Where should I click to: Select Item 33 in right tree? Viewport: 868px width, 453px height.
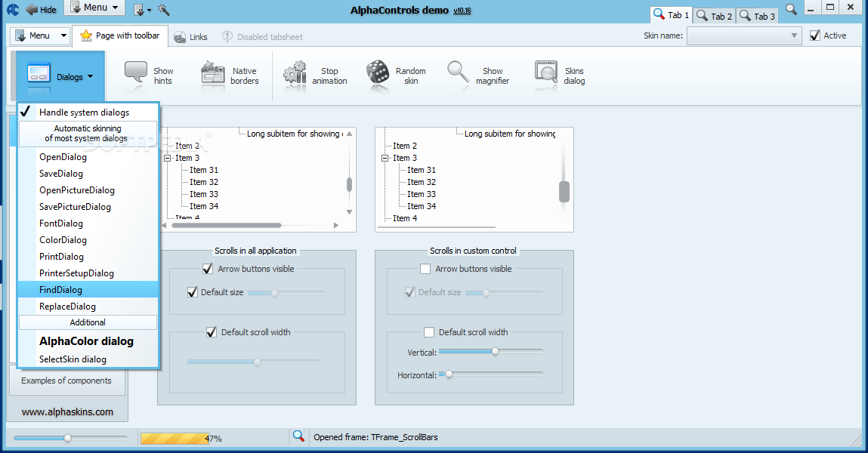click(422, 194)
